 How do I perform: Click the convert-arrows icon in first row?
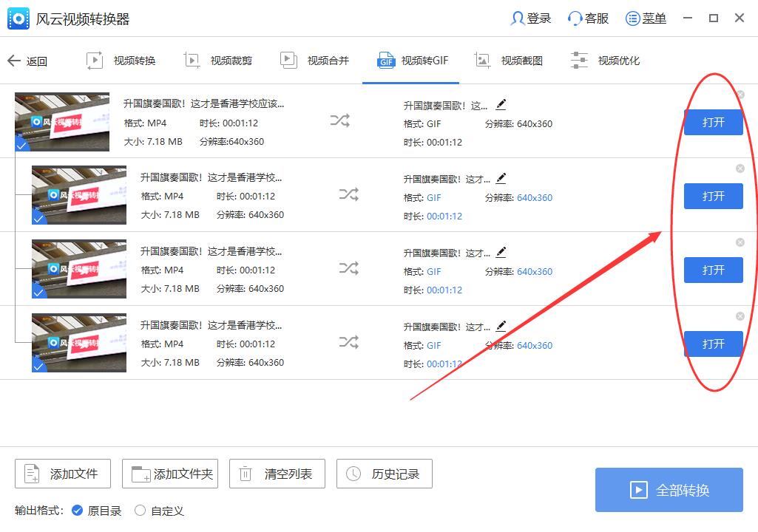point(340,120)
